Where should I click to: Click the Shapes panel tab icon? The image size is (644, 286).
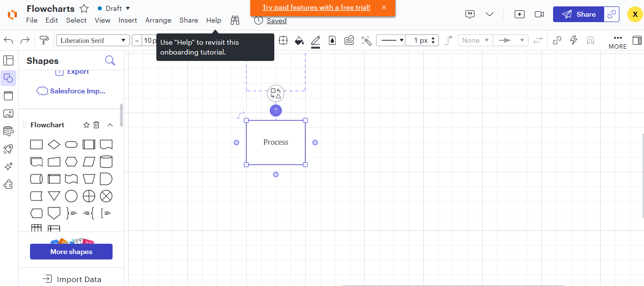point(8,78)
